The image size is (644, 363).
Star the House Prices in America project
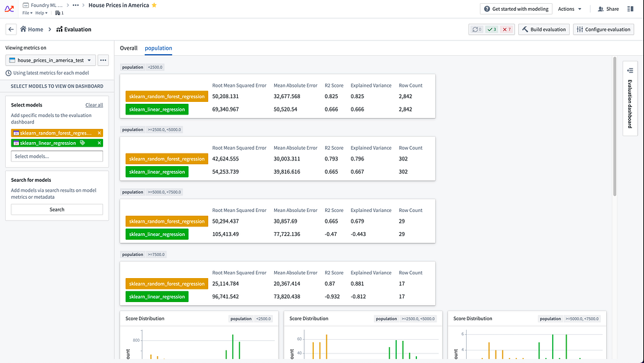point(155,5)
